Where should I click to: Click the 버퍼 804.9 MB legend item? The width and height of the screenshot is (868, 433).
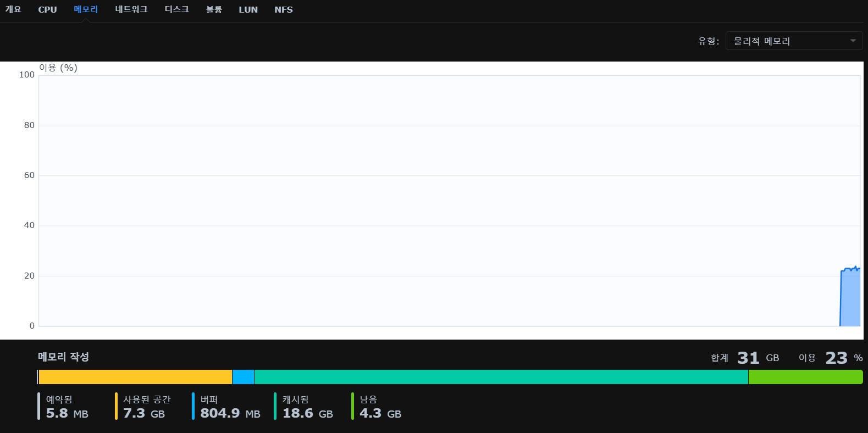(x=229, y=407)
